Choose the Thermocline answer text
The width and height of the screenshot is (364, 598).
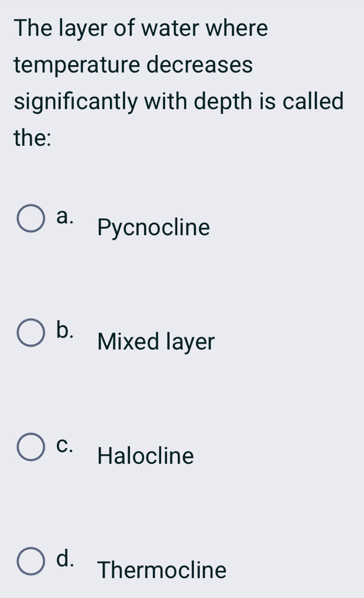coord(162,570)
